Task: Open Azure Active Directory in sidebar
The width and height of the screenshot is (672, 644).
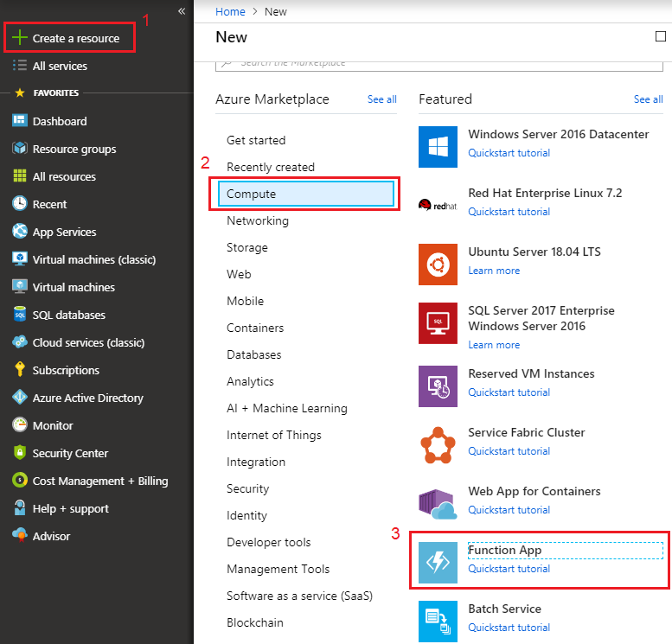Action: (87, 398)
